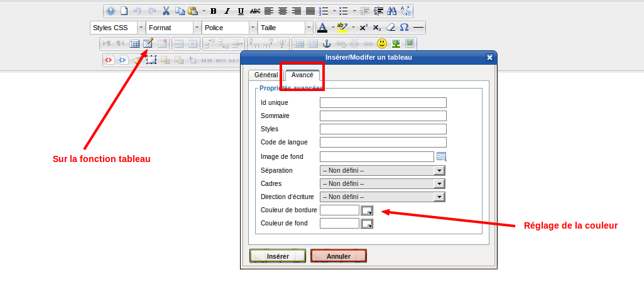Insert a special character with omega icon
This screenshot has height=287, width=644.
(x=405, y=28)
